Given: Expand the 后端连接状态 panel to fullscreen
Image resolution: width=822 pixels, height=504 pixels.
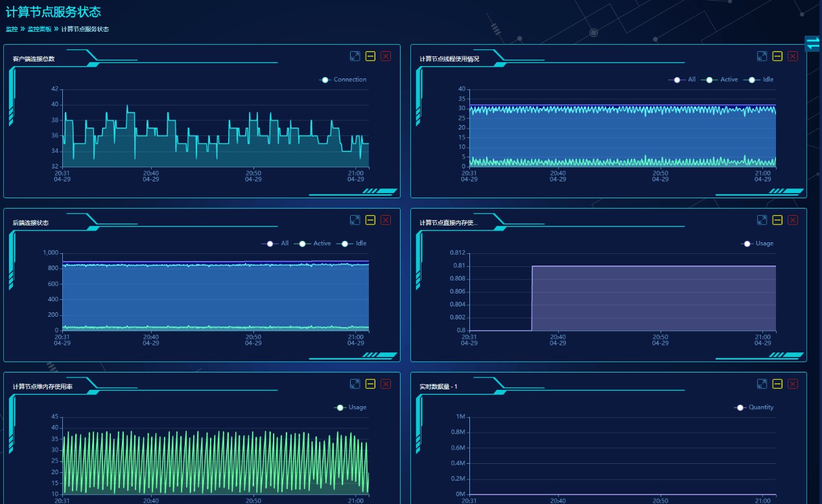Looking at the screenshot, I should point(355,220).
